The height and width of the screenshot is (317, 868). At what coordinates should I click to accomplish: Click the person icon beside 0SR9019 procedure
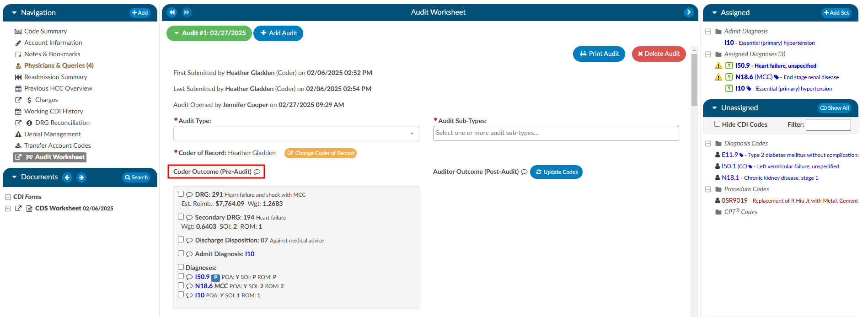point(718,200)
